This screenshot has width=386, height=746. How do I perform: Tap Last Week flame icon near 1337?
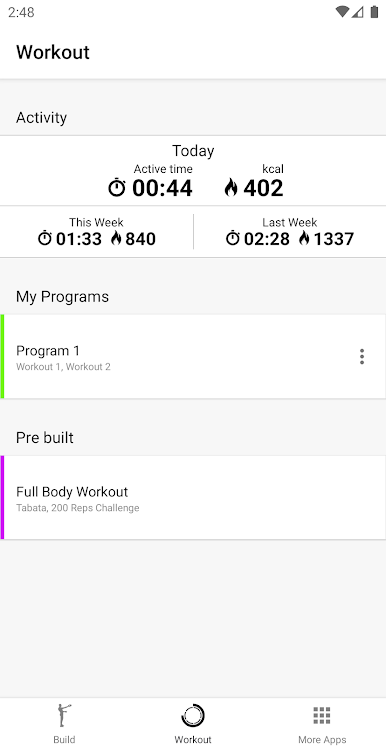(304, 238)
